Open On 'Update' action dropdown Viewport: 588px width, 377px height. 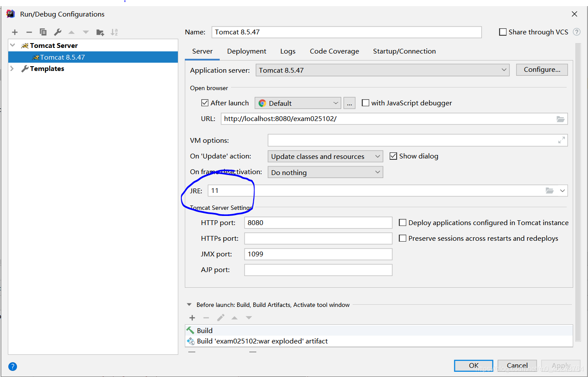click(325, 156)
